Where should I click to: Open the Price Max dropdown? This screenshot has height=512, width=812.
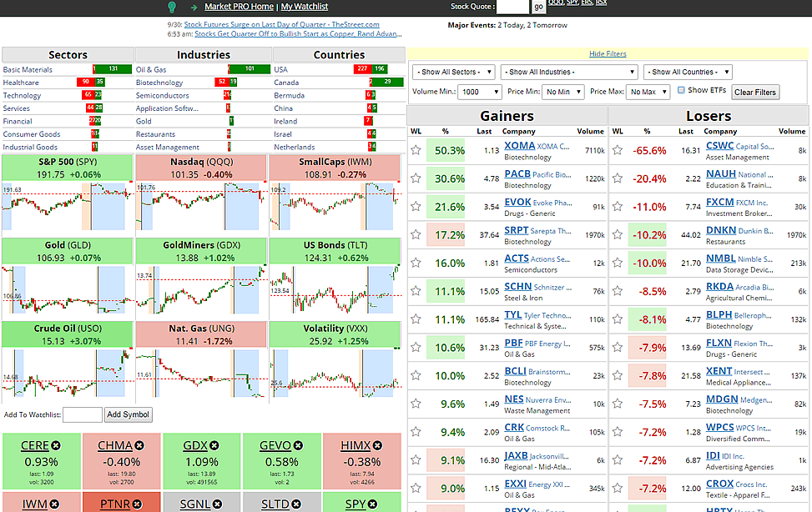pos(648,92)
